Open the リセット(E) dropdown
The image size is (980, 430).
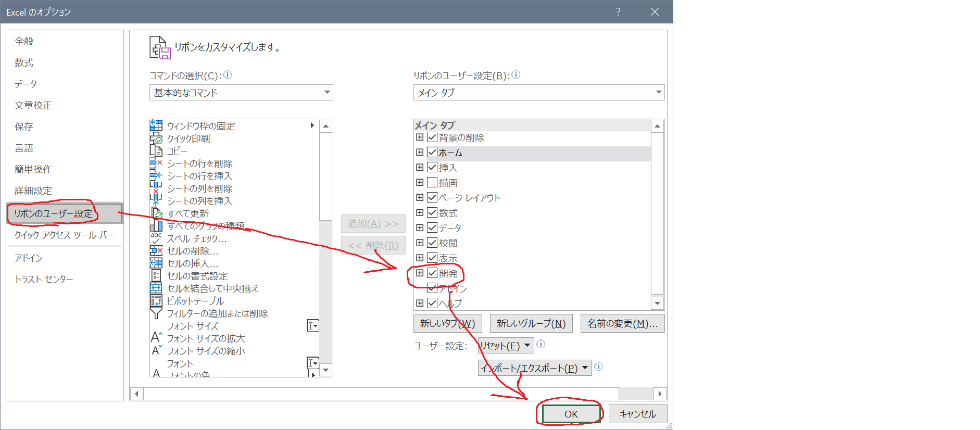click(x=506, y=346)
